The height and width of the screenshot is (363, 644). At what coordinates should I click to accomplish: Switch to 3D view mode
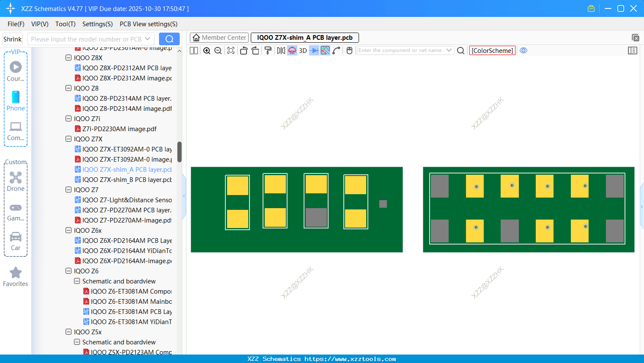[x=303, y=50]
